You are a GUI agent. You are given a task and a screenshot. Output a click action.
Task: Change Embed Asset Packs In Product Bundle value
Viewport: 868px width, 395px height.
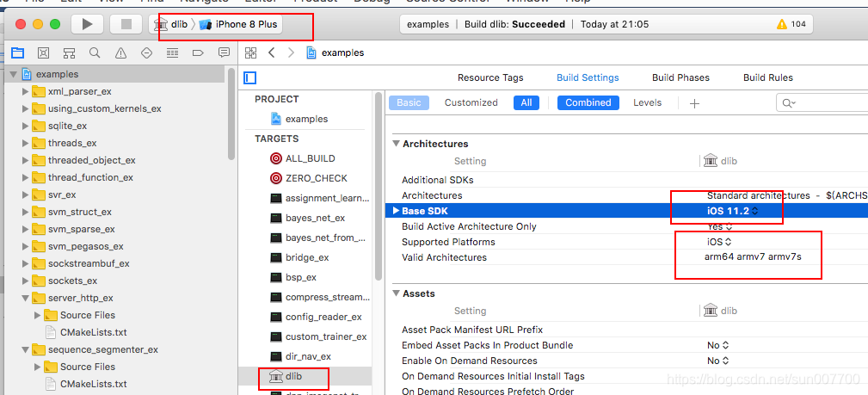click(718, 345)
